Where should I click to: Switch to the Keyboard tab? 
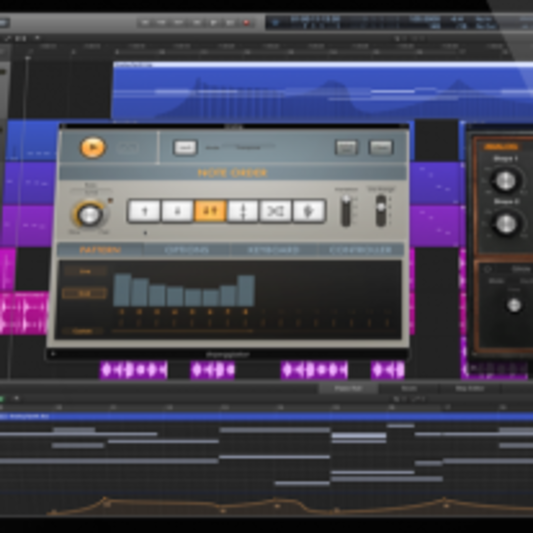pos(274,250)
